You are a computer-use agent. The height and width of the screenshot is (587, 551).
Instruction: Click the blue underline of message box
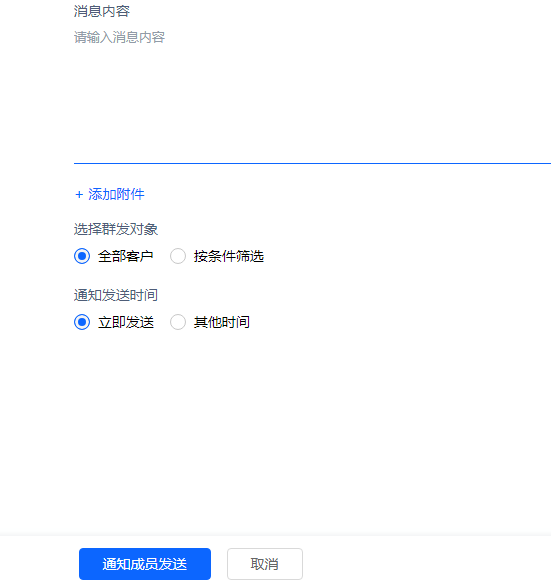(312, 163)
